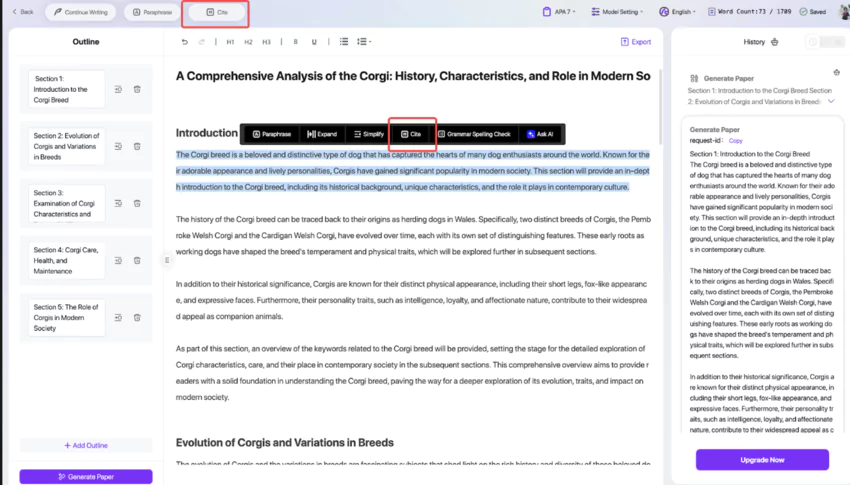Choose Paraphrase in the floating selection toolbar

[272, 134]
